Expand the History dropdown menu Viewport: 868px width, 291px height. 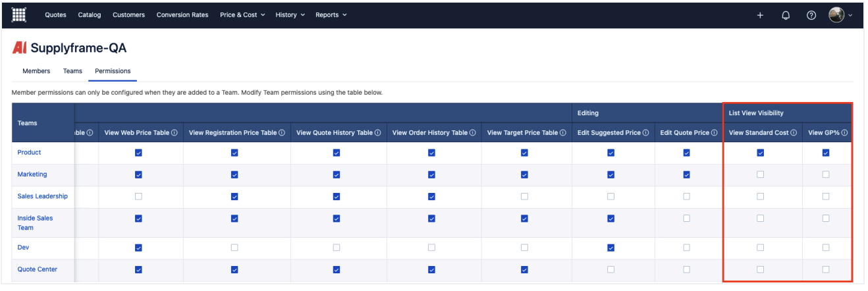[290, 15]
